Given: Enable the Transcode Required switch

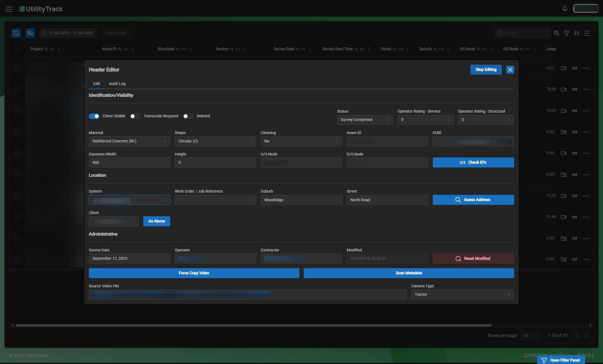Looking at the screenshot, I should [x=135, y=116].
